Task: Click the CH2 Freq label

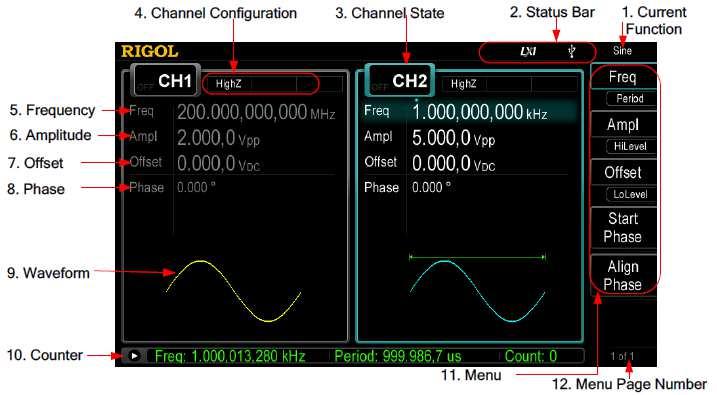Action: coord(377,111)
